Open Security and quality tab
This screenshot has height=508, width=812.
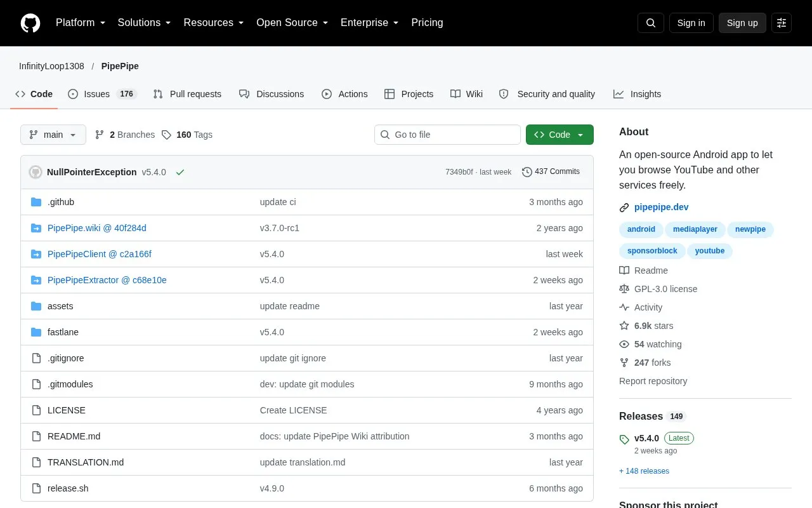(x=547, y=94)
